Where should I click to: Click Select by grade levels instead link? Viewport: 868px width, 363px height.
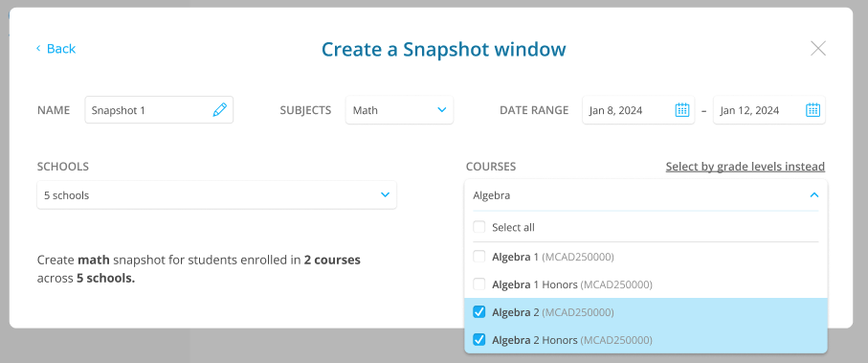[746, 167]
